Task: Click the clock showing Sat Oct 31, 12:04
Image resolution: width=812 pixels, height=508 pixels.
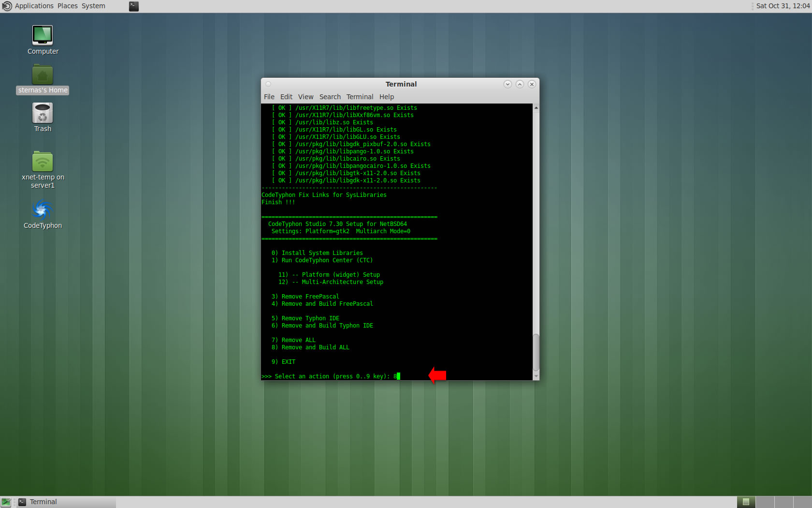Action: point(783,6)
